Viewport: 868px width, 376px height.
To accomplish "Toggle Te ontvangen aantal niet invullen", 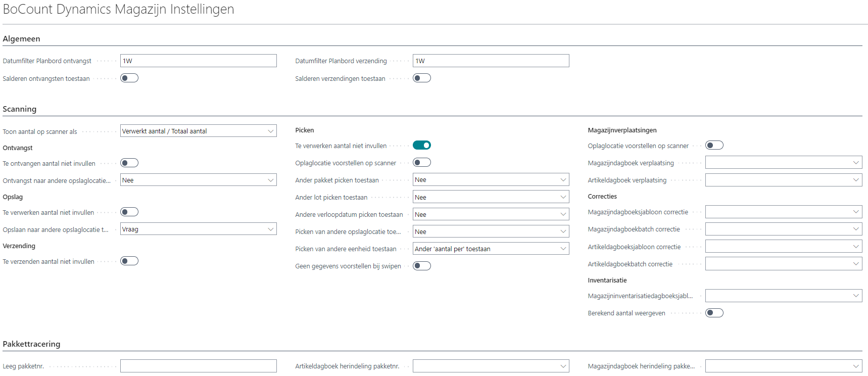I will (x=129, y=163).
